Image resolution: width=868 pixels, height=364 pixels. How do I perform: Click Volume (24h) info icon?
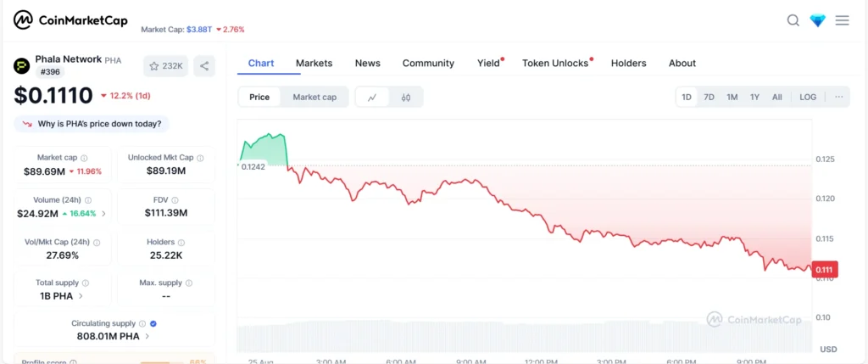click(88, 200)
